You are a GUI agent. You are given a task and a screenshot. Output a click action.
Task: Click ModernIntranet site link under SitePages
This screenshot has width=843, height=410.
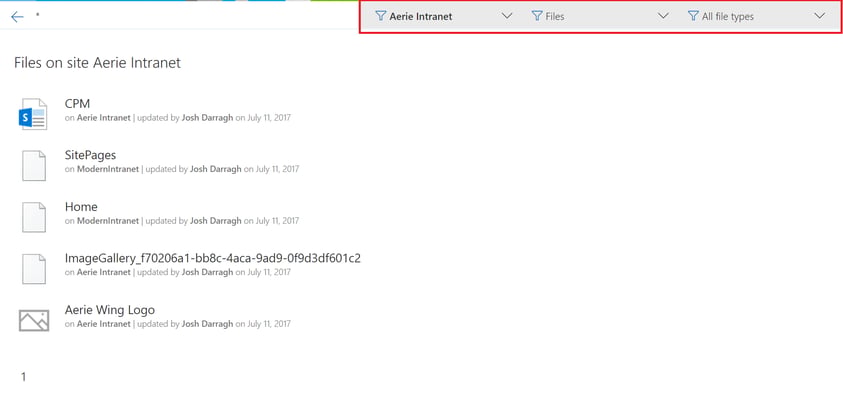pyautogui.click(x=108, y=169)
